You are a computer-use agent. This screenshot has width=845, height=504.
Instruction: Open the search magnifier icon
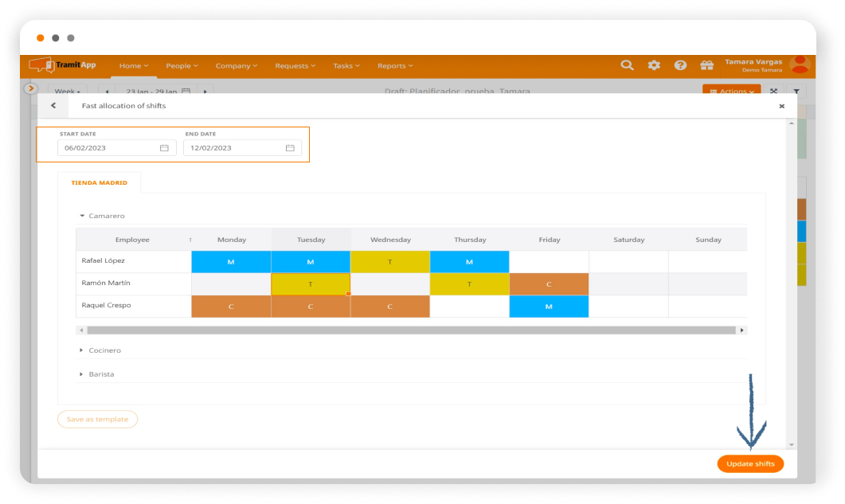(x=628, y=66)
